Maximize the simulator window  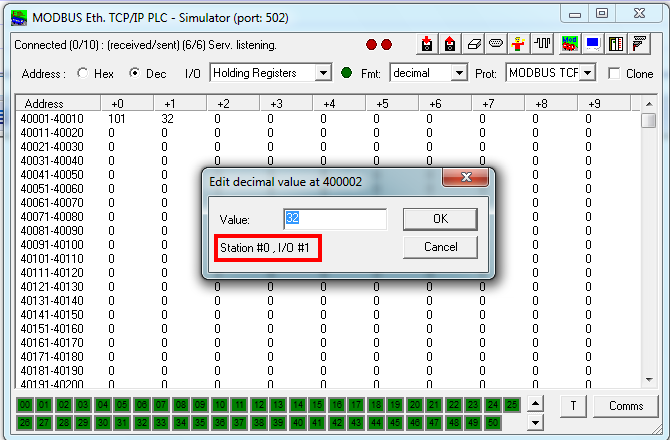pyautogui.click(x=602, y=14)
